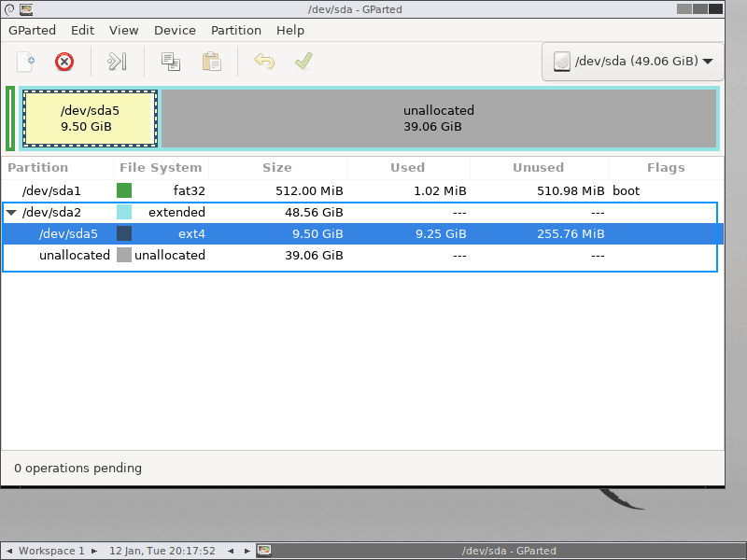The image size is (747, 560).
Task: Click the New partition toolbar icon
Action: 26,63
